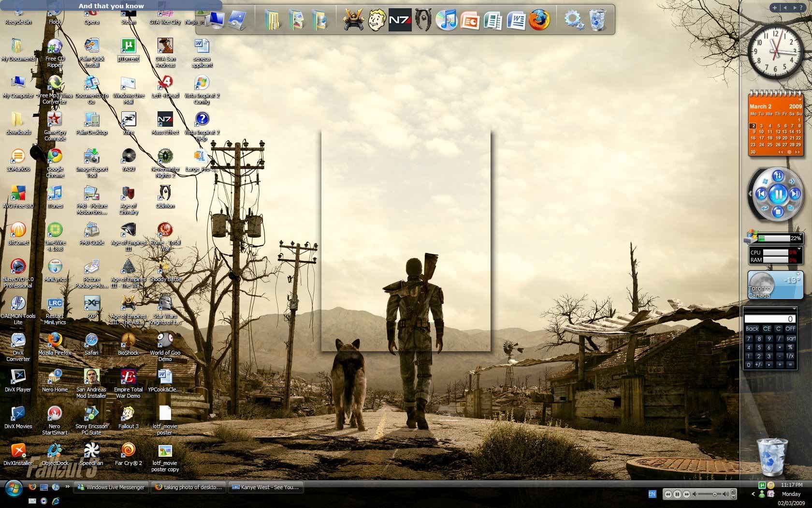Click the calculator display field
The width and height of the screenshot is (812, 508).
click(x=770, y=319)
